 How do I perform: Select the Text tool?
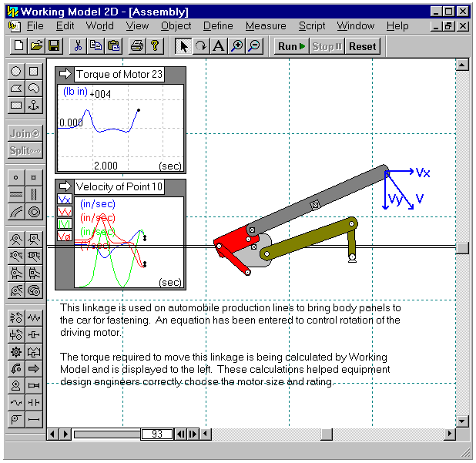pos(219,46)
